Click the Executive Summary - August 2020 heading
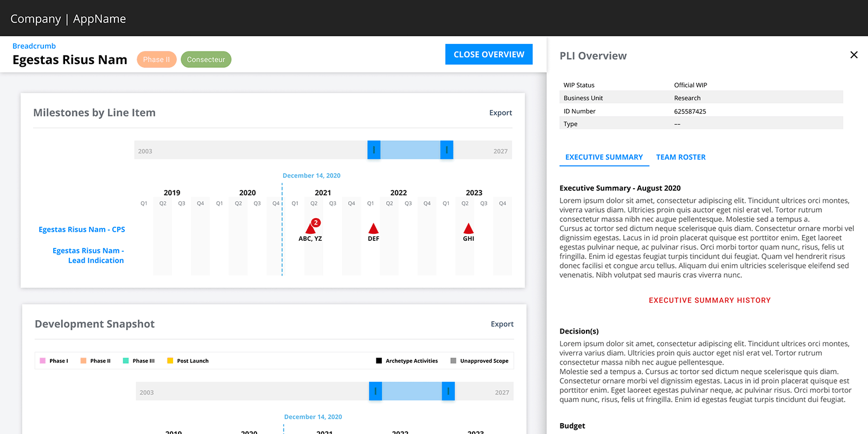This screenshot has height=434, width=868. [x=620, y=188]
